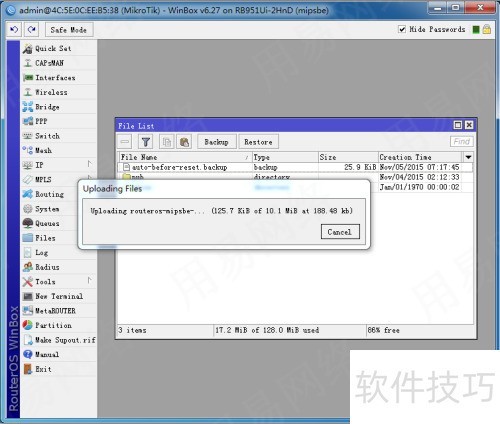Cancel the file upload
The height and width of the screenshot is (424, 500).
tap(340, 232)
